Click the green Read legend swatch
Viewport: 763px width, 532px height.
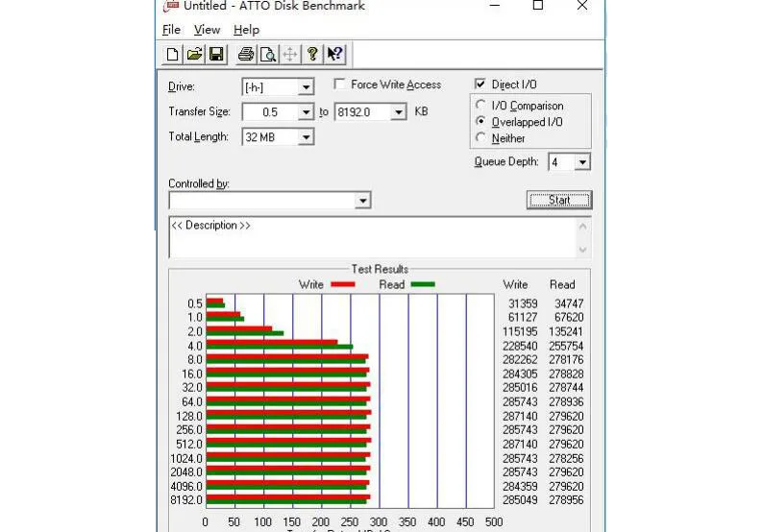423,284
